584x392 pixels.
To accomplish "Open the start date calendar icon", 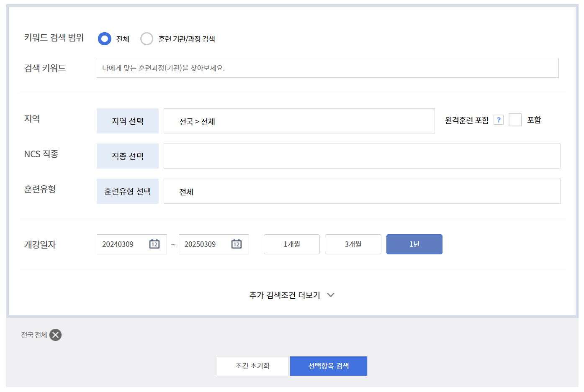I will [x=154, y=244].
